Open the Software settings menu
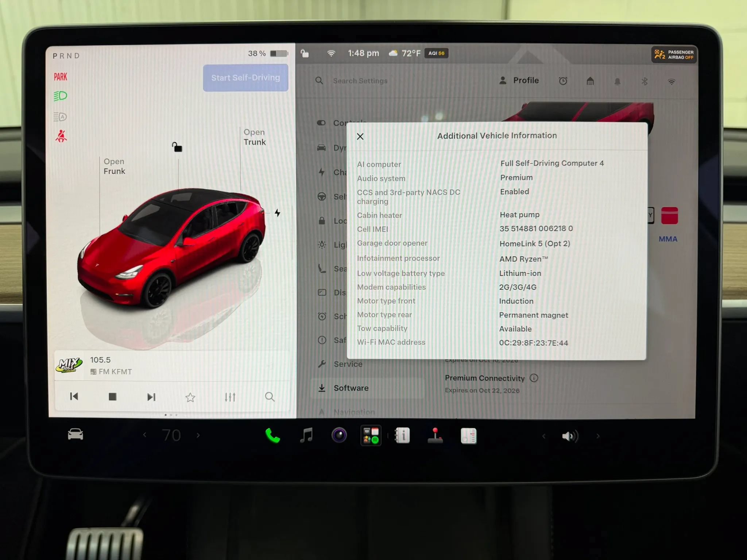 (x=367, y=388)
